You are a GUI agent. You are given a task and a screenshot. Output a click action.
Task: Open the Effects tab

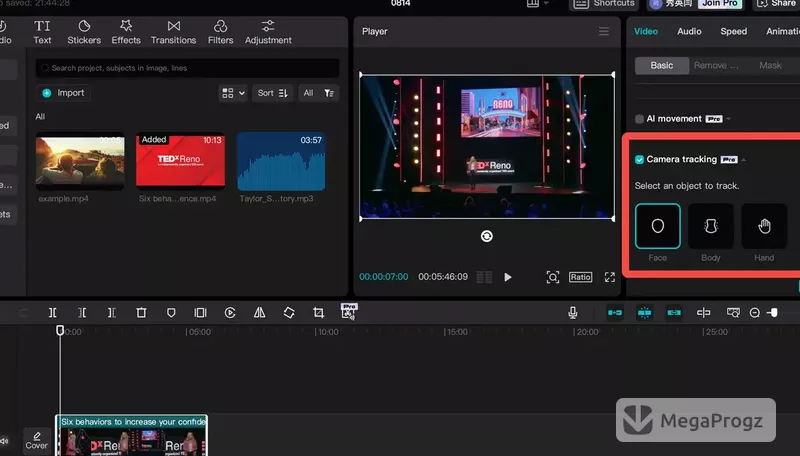coord(126,32)
